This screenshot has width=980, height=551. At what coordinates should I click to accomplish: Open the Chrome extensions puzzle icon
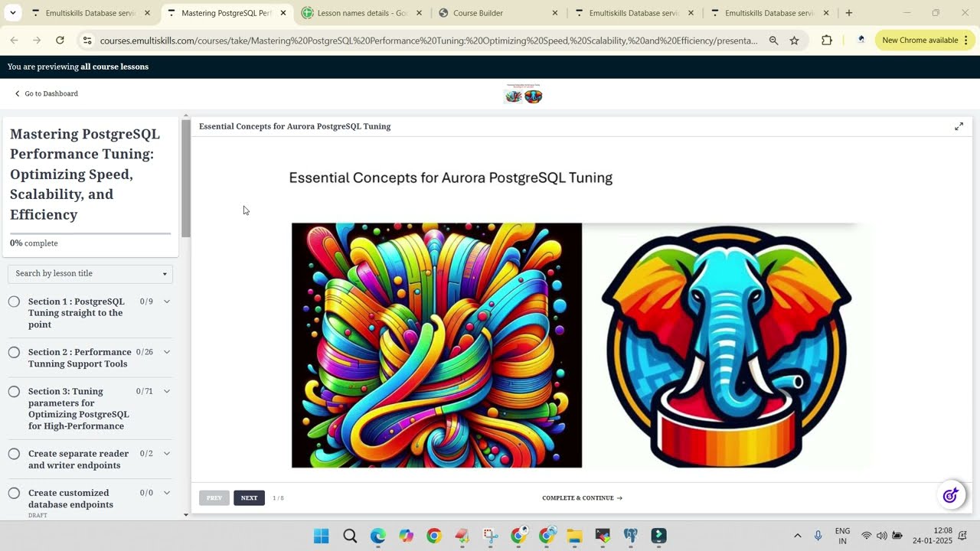click(x=827, y=41)
